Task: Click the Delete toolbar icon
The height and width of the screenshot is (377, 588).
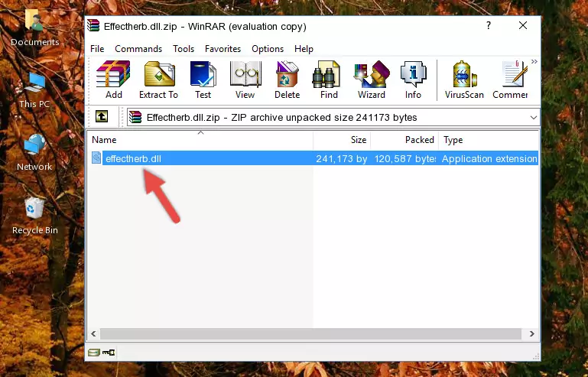Action: click(288, 80)
